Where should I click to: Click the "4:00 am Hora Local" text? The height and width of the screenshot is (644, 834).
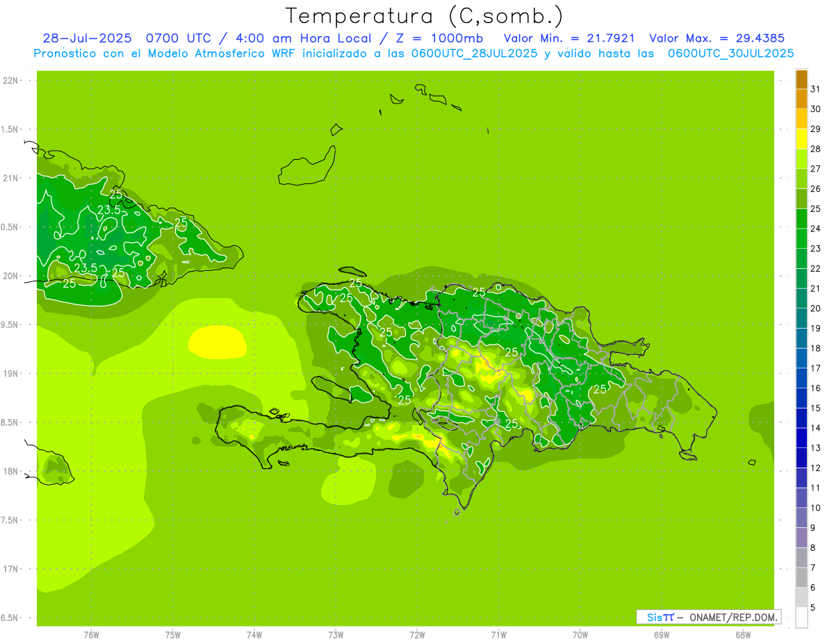304,38
